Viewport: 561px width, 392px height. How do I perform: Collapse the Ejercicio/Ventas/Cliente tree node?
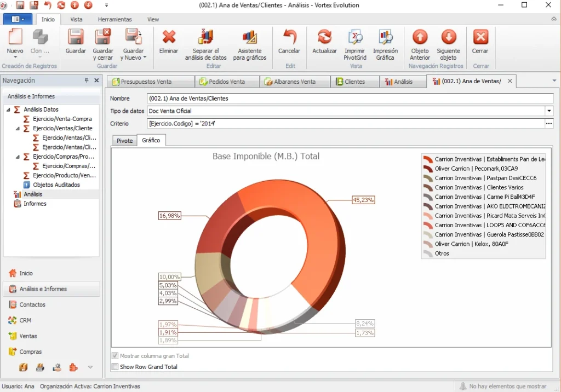[x=18, y=129]
